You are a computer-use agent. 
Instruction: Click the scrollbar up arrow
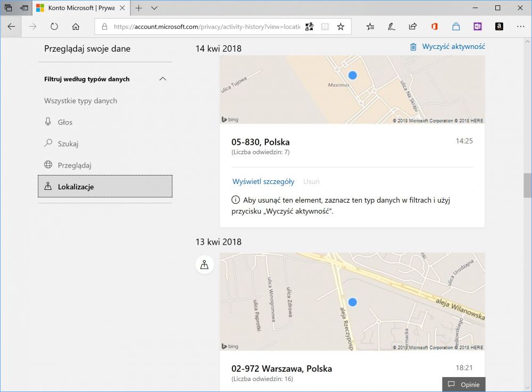tap(528, 41)
